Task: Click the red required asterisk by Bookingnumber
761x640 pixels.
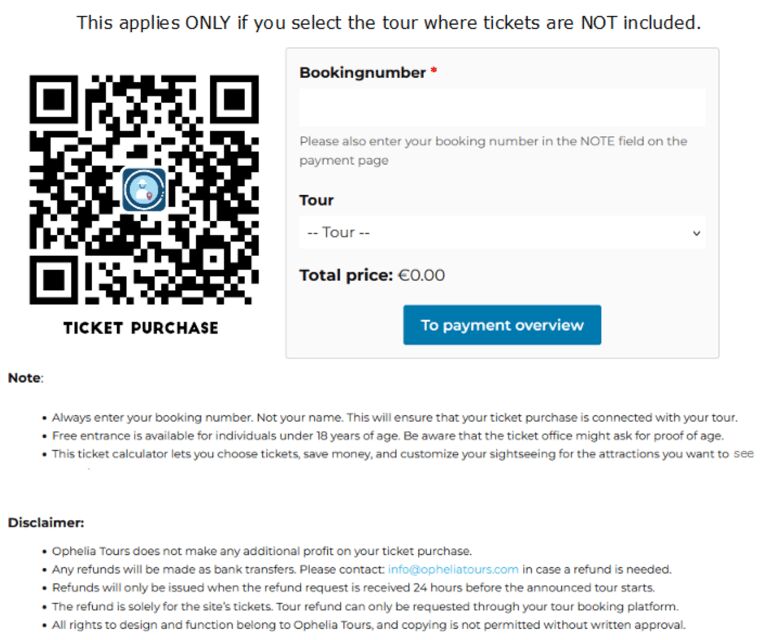Action: tap(434, 73)
